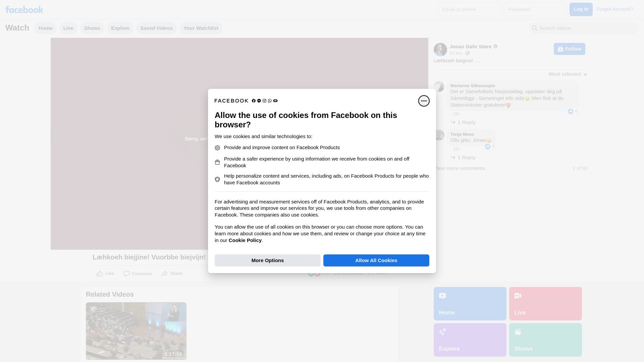
Task: Click the Jonas Gahr Støre page name
Action: [x=471, y=47]
